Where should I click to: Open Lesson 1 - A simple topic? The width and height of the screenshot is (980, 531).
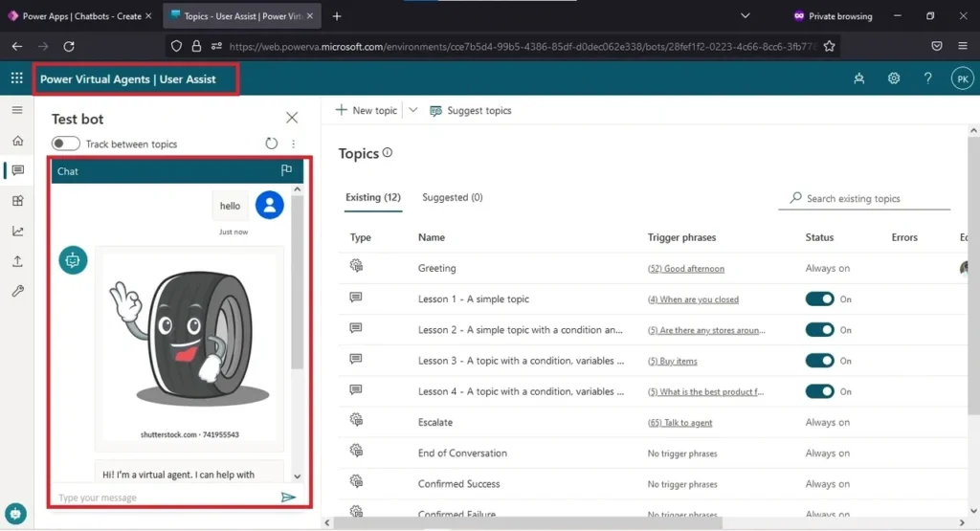(473, 299)
